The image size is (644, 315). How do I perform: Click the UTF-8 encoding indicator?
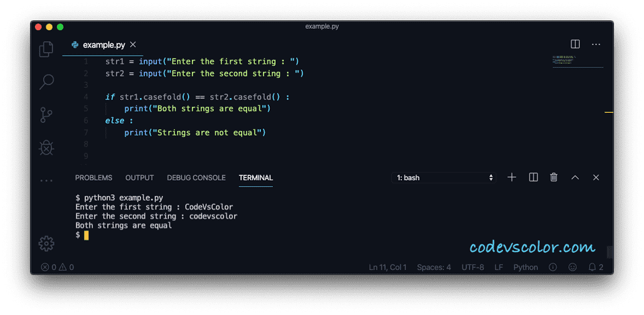click(472, 267)
